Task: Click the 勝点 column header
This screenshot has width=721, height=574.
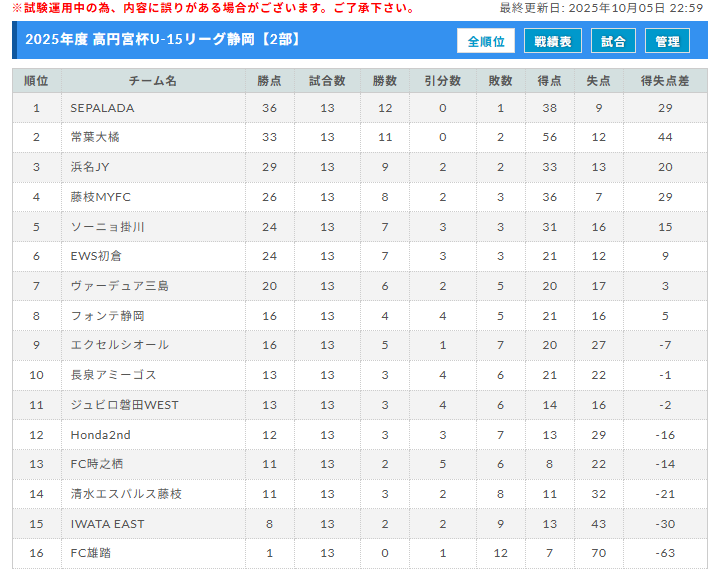Action: (269, 80)
